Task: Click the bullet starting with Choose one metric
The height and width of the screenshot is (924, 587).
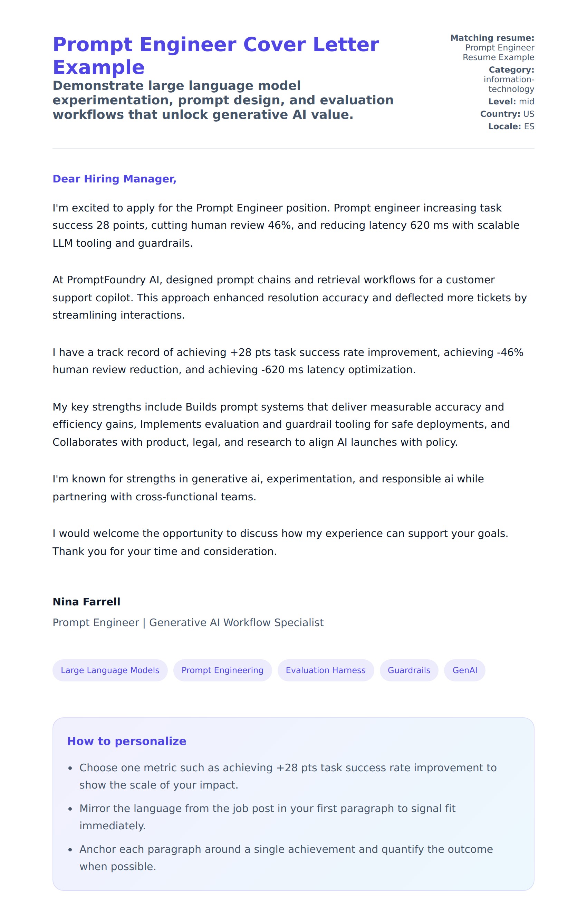Action: (x=288, y=776)
